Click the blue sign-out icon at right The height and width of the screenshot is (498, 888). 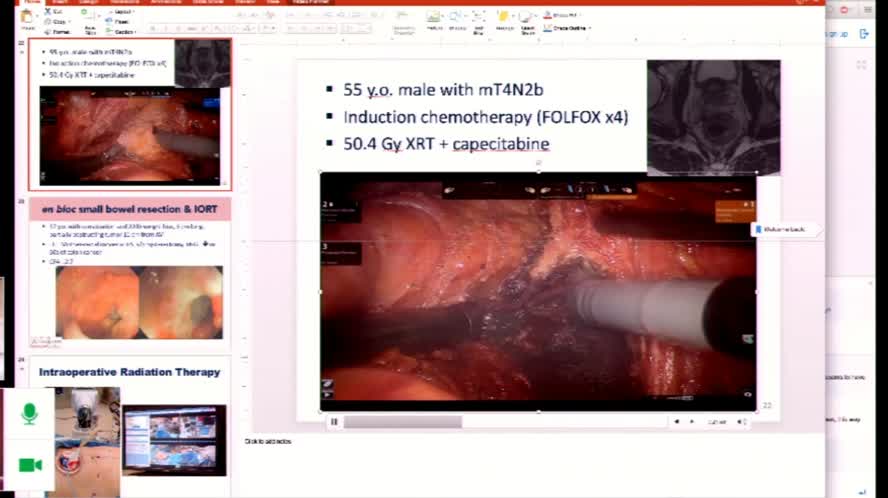pyautogui.click(x=864, y=34)
